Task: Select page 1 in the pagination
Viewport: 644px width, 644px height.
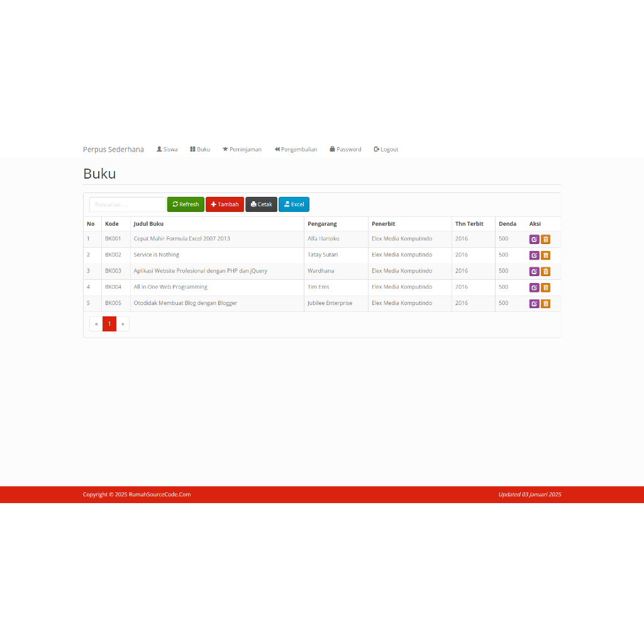Action: coord(109,323)
